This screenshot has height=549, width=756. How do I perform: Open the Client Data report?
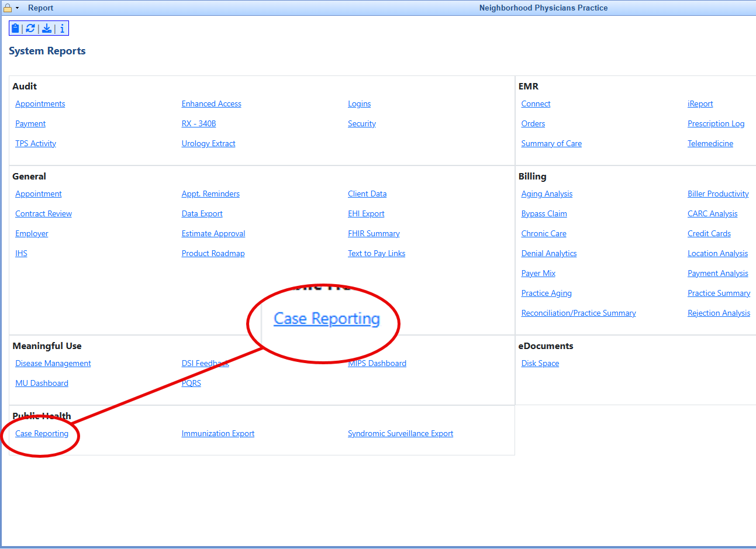[x=367, y=194]
